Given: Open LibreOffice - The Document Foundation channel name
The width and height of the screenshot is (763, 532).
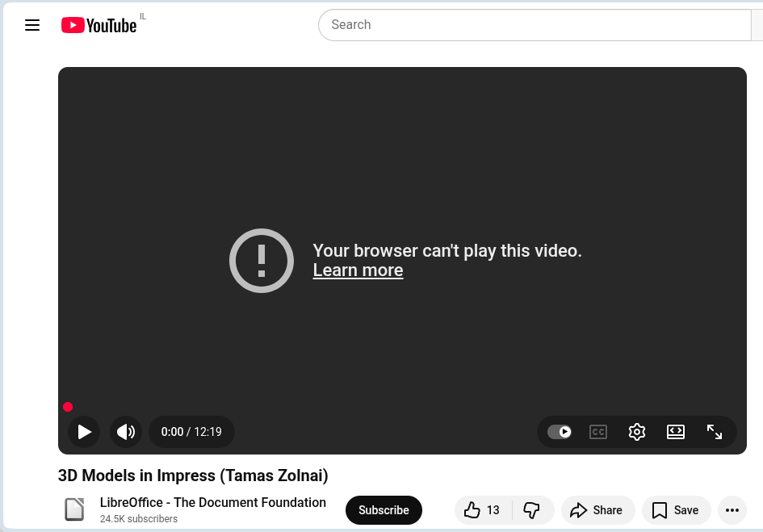Looking at the screenshot, I should click(212, 502).
